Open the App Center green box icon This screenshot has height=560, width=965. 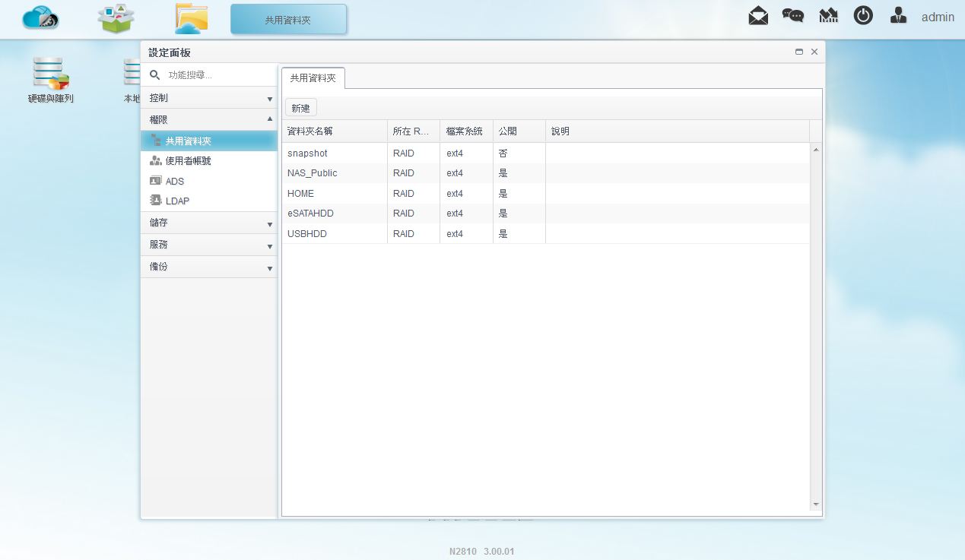click(x=116, y=18)
